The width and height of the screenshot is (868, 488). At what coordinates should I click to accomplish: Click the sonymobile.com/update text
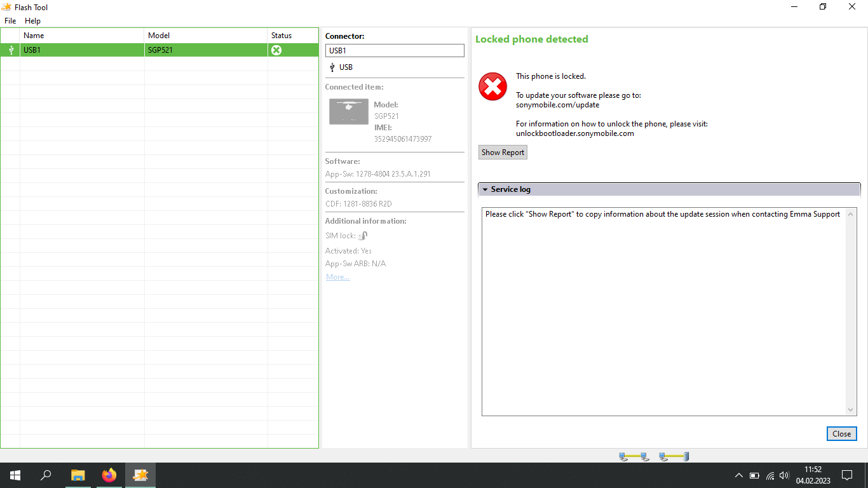[x=557, y=105]
